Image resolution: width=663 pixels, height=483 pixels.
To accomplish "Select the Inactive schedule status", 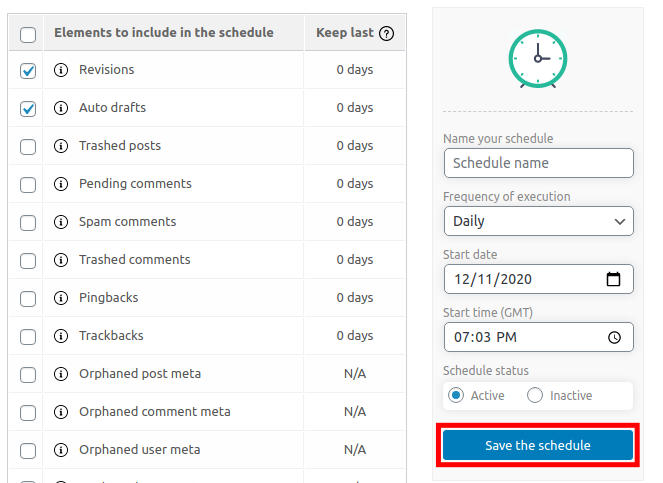I will click(535, 395).
